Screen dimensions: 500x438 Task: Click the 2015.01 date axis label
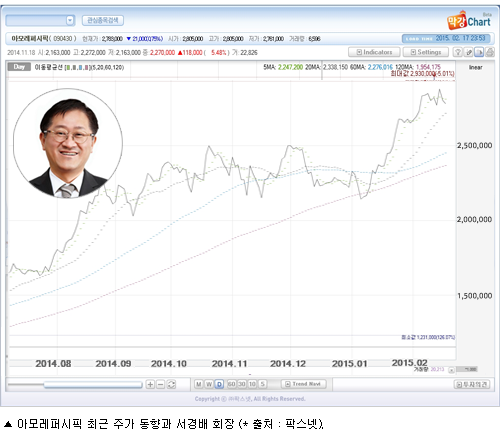(x=349, y=364)
